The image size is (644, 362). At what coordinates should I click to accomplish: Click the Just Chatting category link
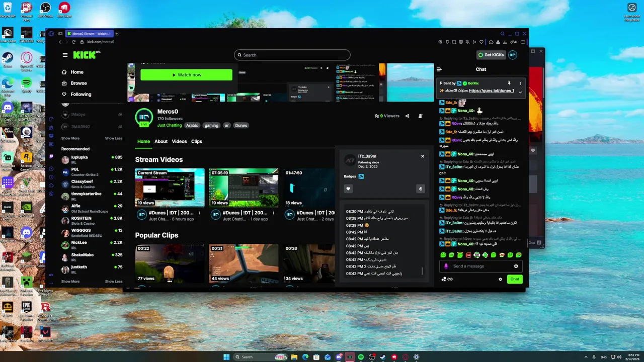pos(170,125)
